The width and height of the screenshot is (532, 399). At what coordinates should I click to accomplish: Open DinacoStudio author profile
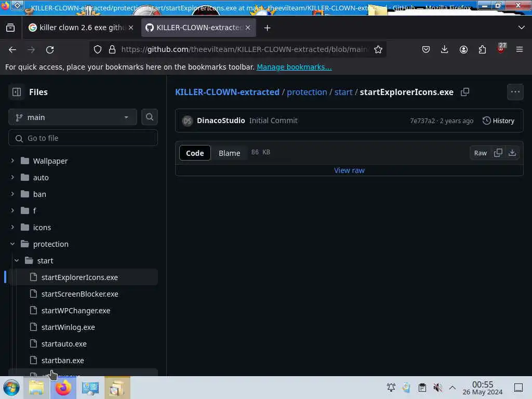point(221,121)
